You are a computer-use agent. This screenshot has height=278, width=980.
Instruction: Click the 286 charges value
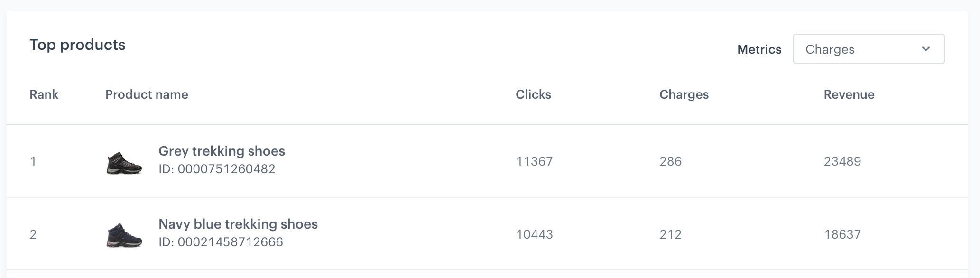(x=670, y=161)
